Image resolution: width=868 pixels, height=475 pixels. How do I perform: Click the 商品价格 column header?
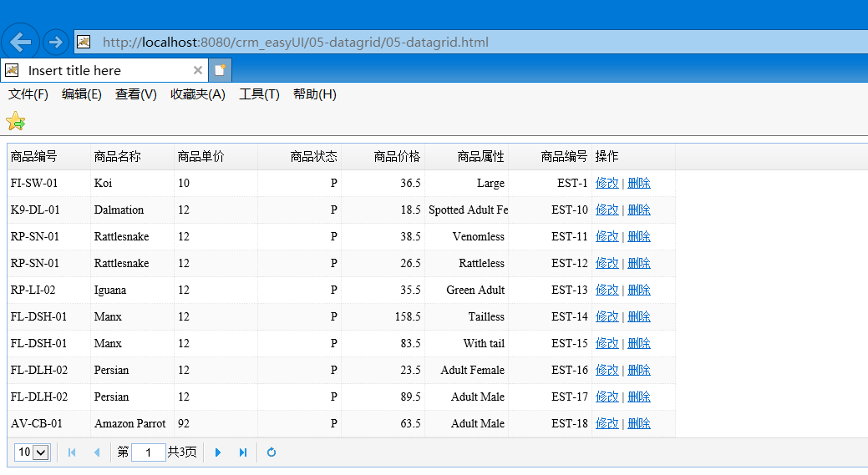click(383, 156)
